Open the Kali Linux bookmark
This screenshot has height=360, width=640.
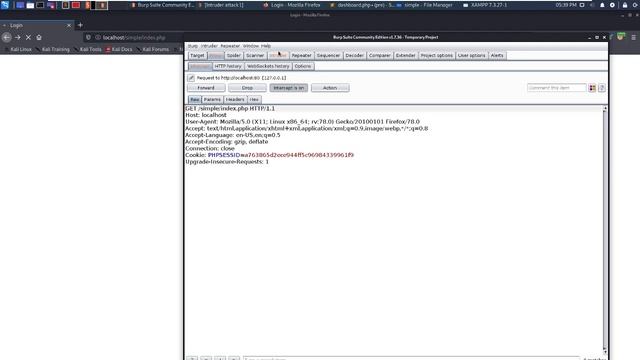(x=18, y=49)
